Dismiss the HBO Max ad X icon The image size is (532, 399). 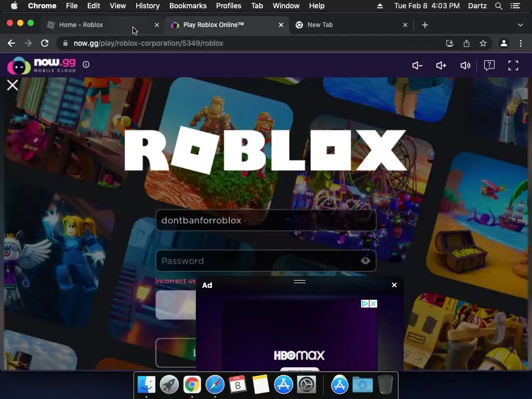(373, 303)
